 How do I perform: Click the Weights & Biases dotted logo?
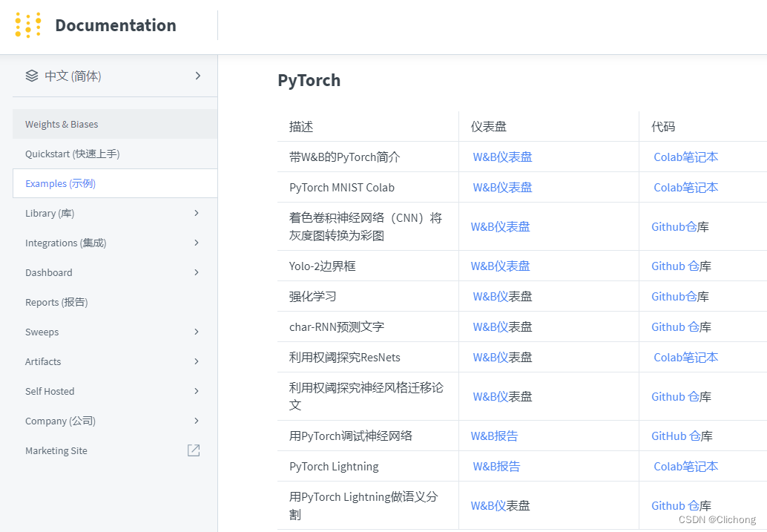[x=28, y=25]
